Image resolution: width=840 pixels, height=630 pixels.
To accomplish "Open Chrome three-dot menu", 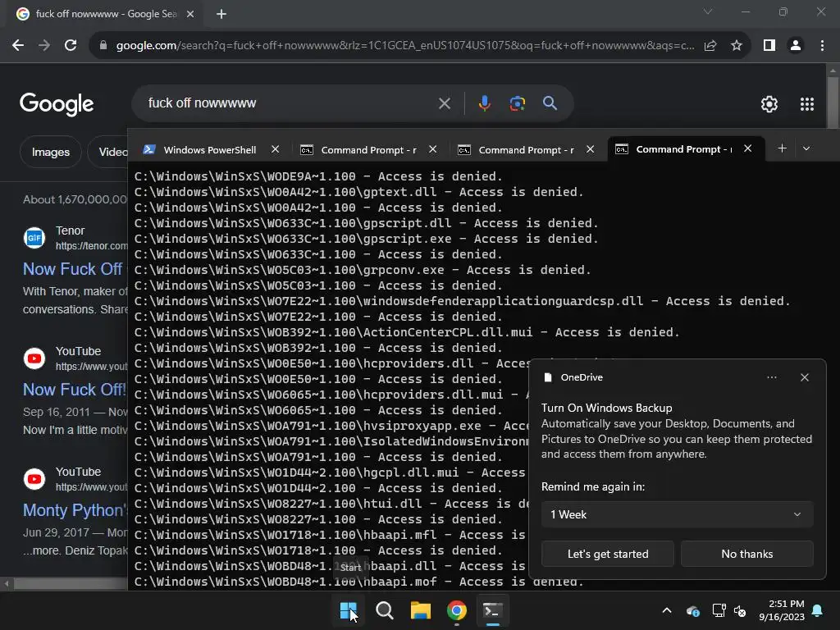I will tap(822, 46).
